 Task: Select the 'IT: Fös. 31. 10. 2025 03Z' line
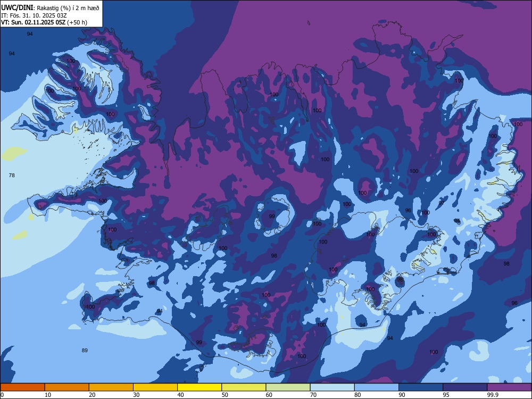coord(34,15)
